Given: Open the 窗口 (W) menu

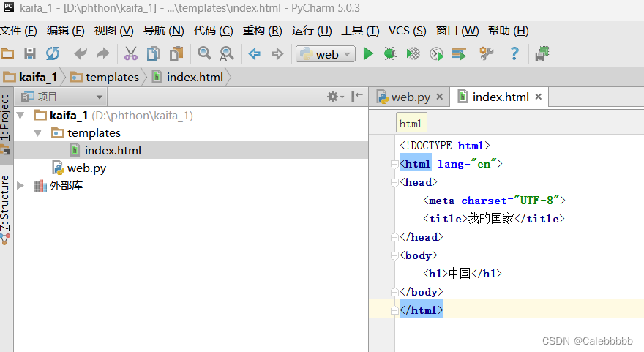Looking at the screenshot, I should (457, 31).
